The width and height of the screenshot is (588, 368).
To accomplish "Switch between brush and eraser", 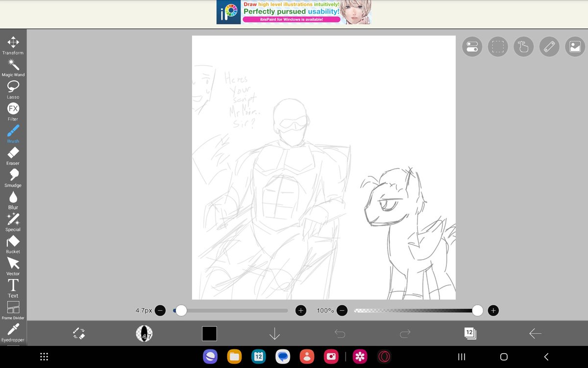I will pos(79,334).
